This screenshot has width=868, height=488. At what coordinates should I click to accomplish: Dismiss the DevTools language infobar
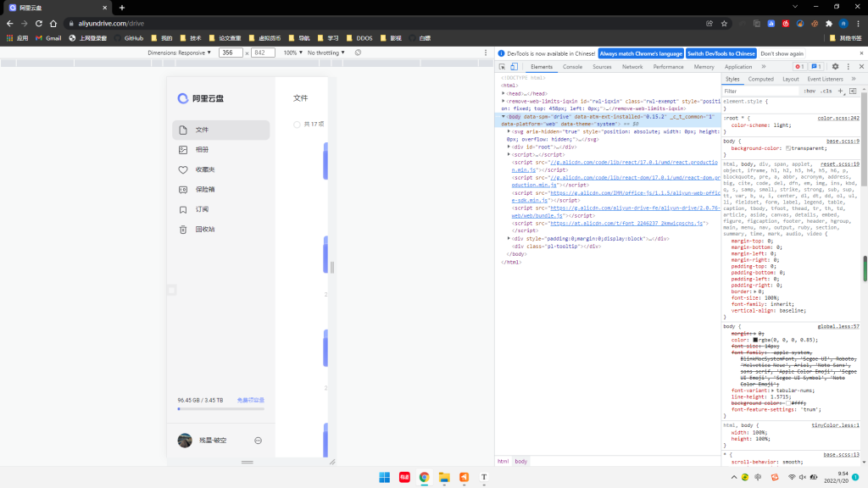pyautogui.click(x=861, y=53)
